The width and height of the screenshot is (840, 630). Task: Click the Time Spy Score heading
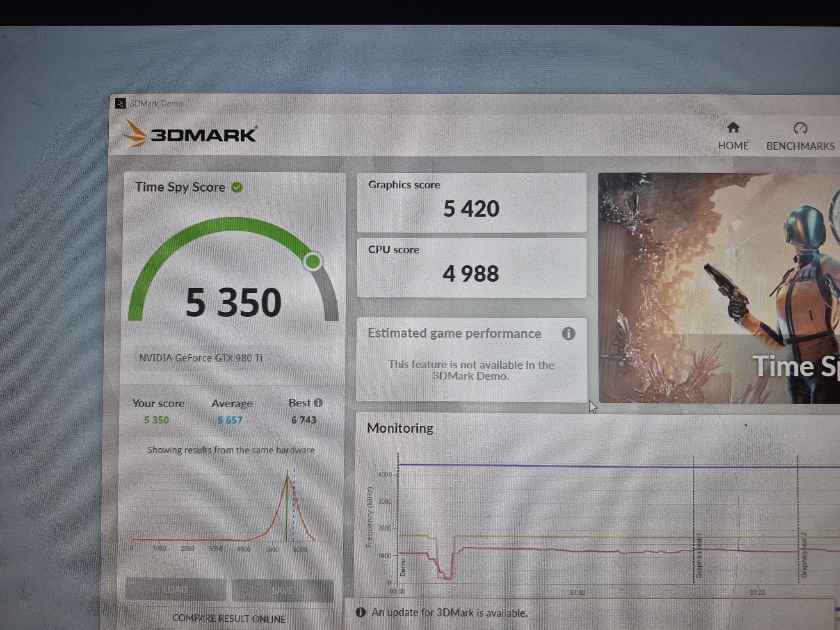pos(180,187)
